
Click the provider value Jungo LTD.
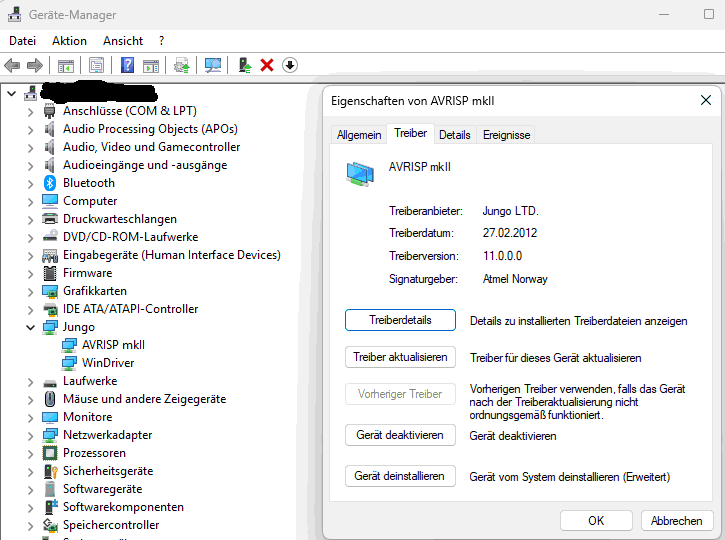point(510,211)
